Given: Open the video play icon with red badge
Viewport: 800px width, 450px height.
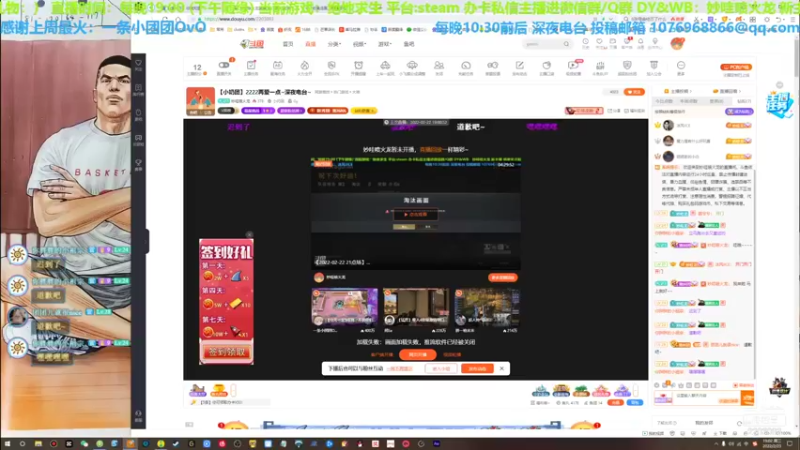Looking at the screenshot, I should (x=573, y=67).
